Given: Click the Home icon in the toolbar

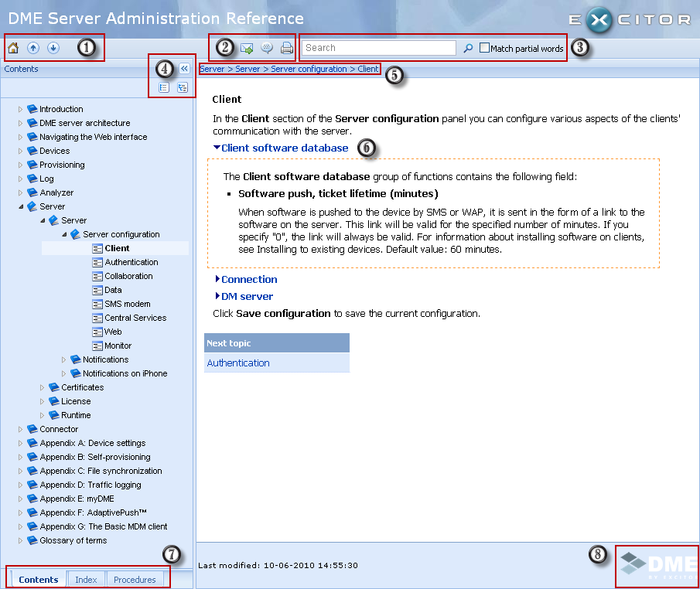Looking at the screenshot, I should pos(13,48).
